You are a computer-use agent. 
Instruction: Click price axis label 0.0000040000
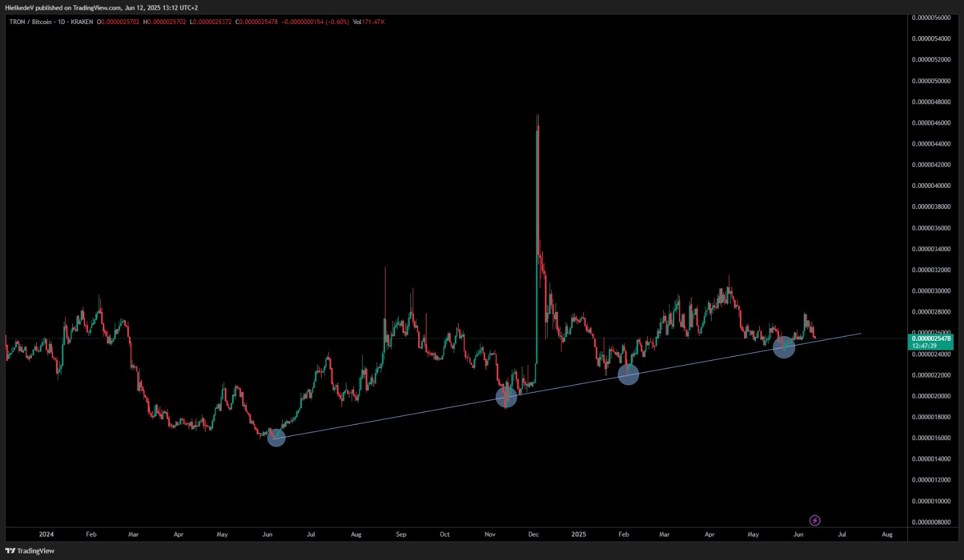coord(931,185)
